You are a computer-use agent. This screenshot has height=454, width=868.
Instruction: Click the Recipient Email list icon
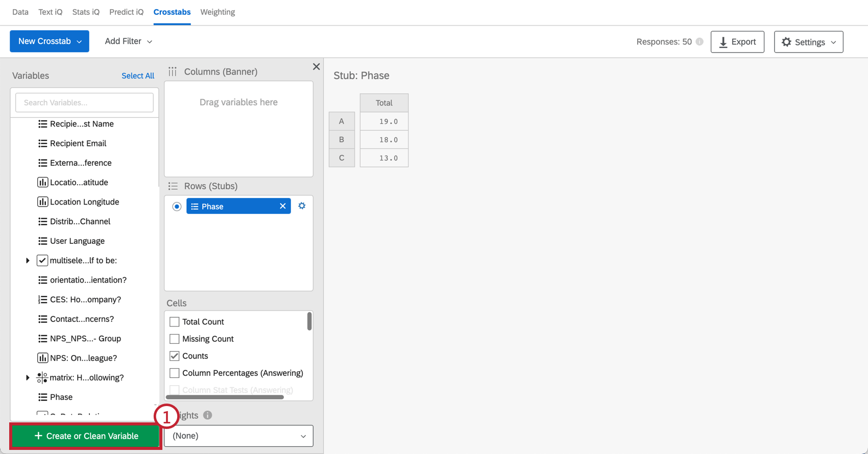click(42, 143)
